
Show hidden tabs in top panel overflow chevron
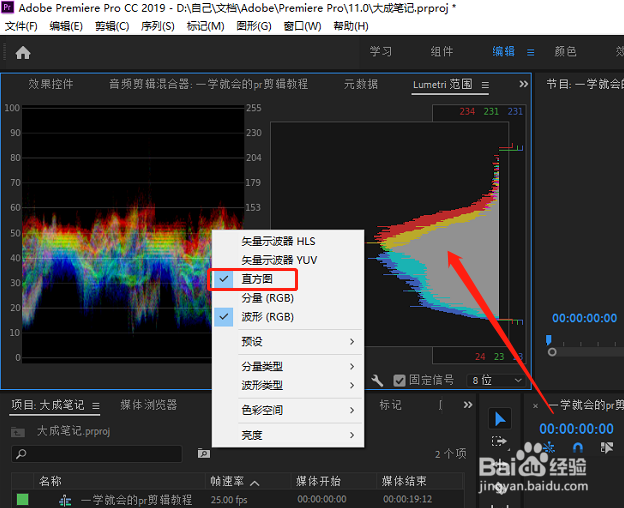(523, 84)
